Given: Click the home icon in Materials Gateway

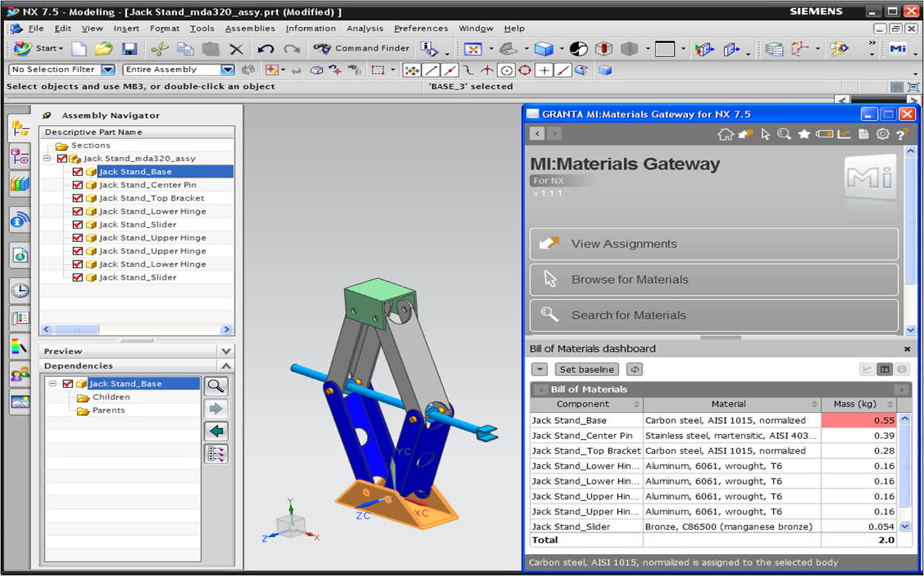Looking at the screenshot, I should [x=725, y=134].
